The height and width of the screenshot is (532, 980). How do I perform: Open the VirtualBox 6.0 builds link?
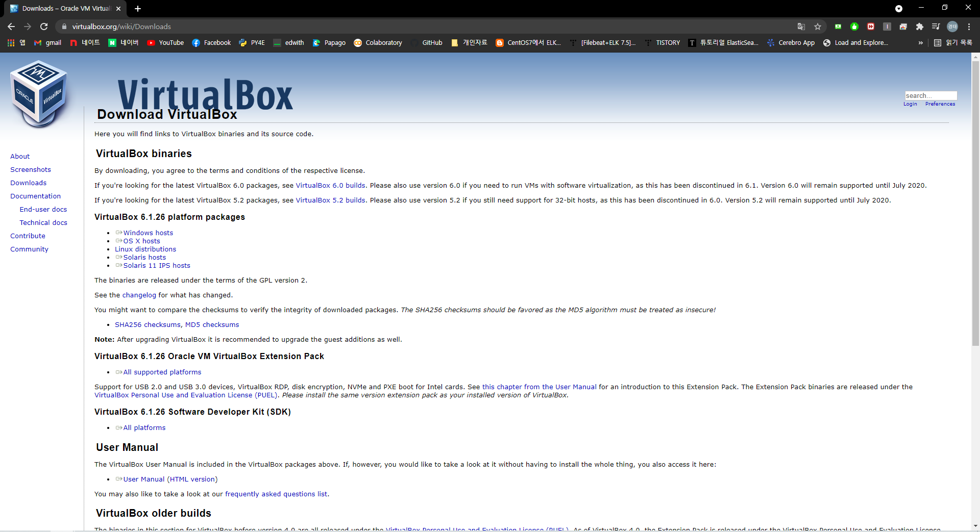tap(331, 185)
